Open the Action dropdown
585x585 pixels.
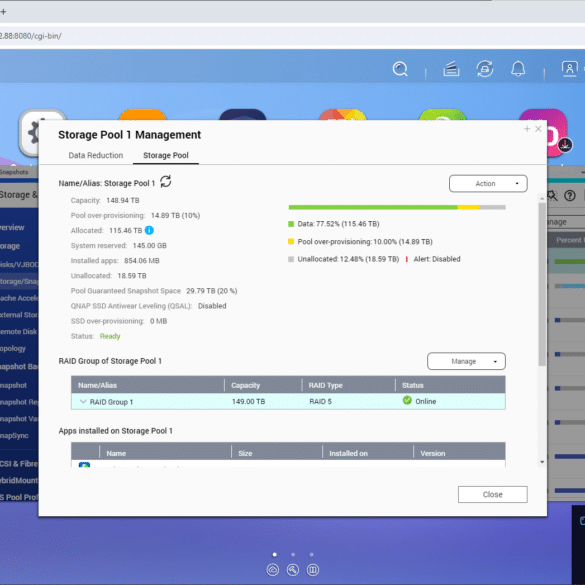488,184
